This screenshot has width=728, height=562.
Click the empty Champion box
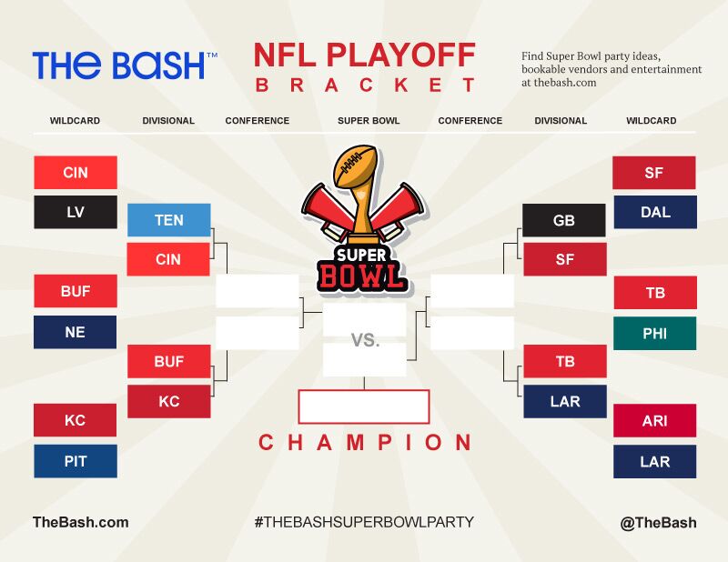tap(363, 406)
